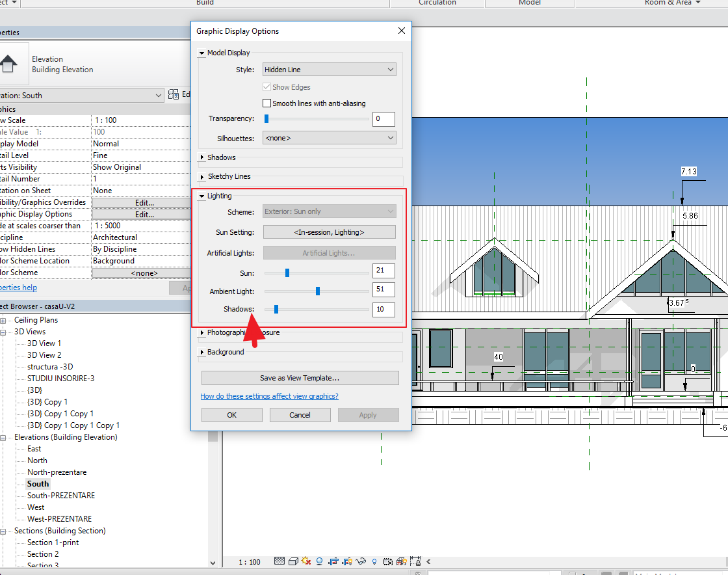Change the Detail Level from the view bar
This screenshot has height=575, width=728.
click(x=279, y=561)
